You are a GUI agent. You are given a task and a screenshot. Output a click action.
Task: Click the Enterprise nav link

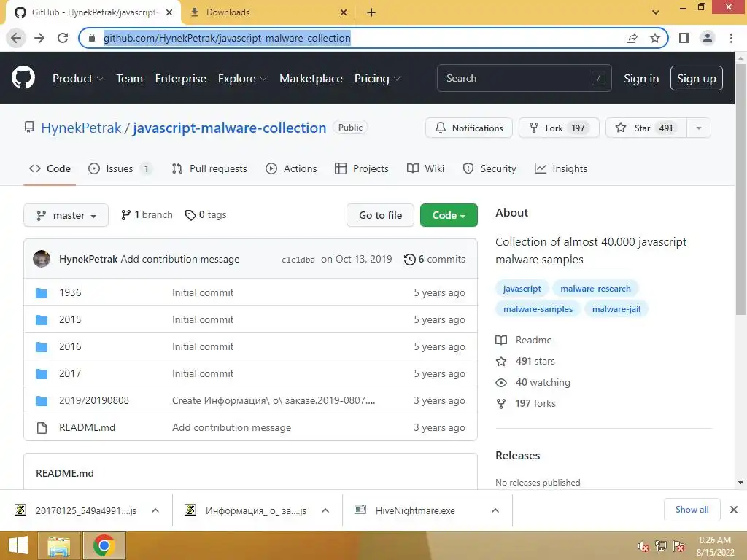(x=181, y=79)
